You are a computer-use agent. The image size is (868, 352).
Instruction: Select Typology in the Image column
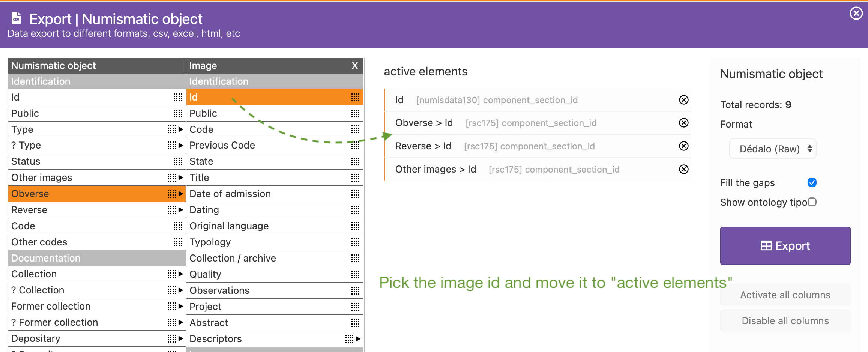210,242
